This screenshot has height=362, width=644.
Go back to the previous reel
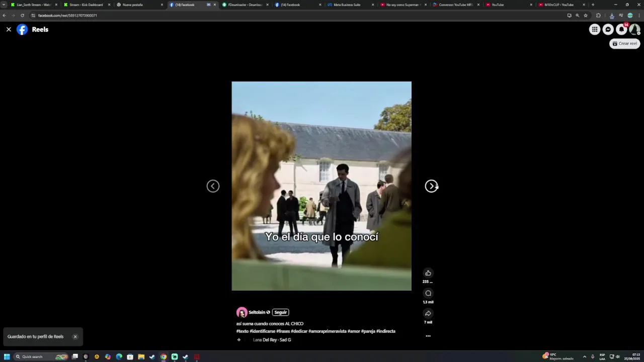213,186
